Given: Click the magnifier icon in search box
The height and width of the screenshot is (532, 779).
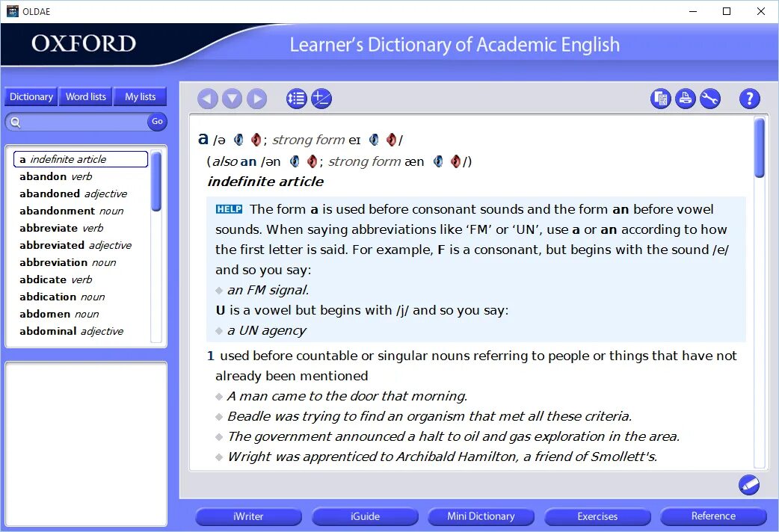Looking at the screenshot, I should click(16, 123).
